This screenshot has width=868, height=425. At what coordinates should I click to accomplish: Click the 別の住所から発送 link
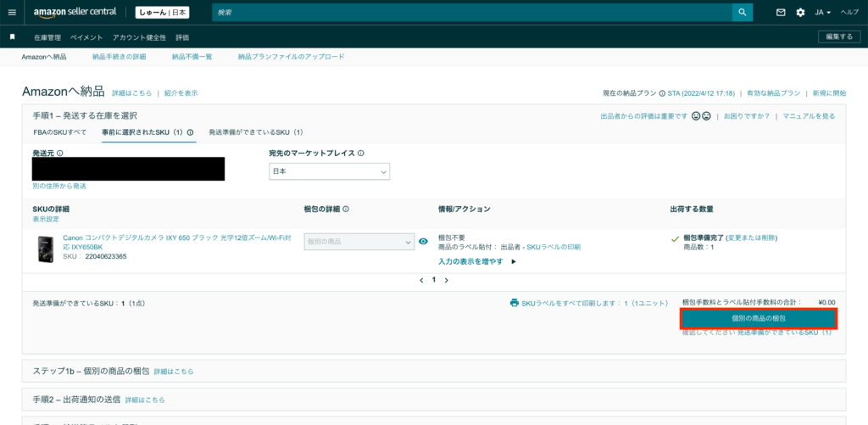pyautogui.click(x=59, y=186)
